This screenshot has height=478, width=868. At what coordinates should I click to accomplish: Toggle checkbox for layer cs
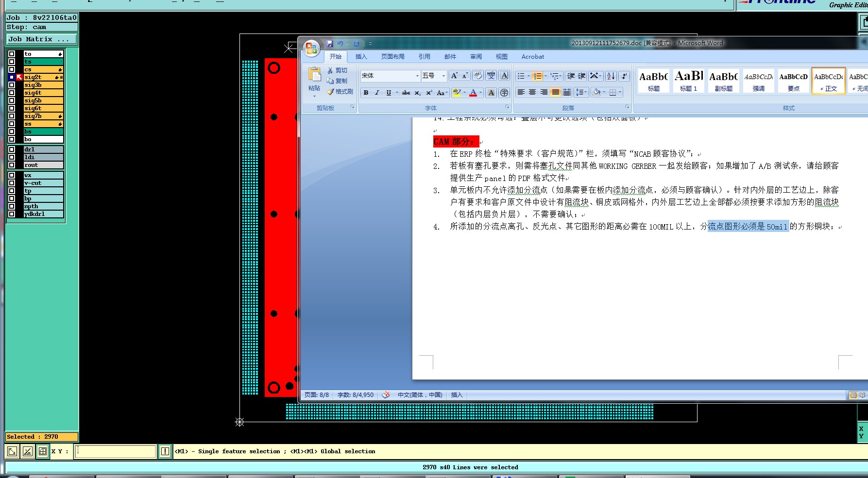pyautogui.click(x=12, y=69)
